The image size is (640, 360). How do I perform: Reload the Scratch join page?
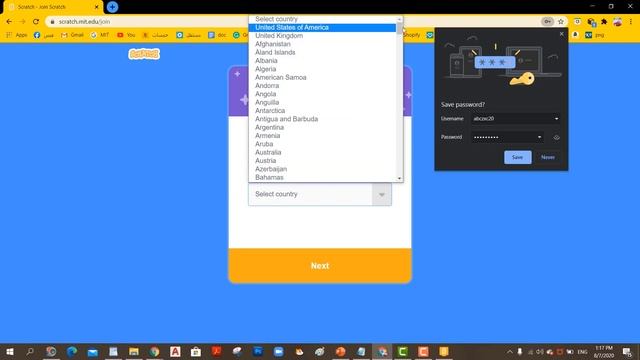tap(36, 22)
